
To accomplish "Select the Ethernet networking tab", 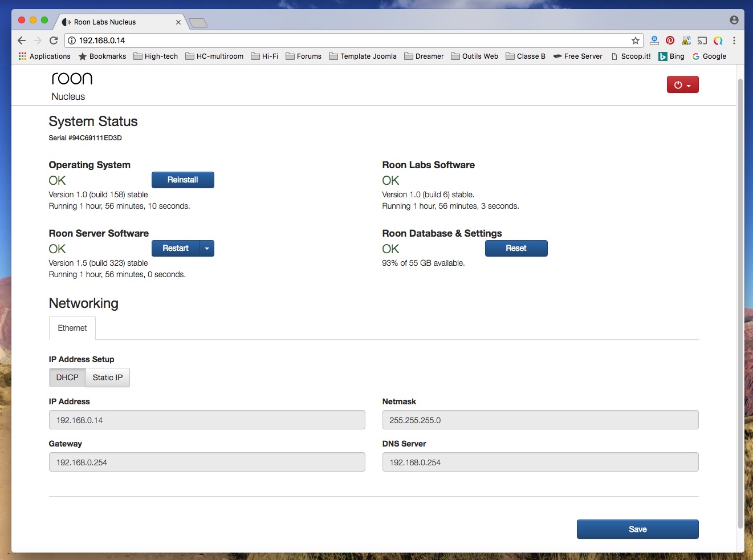I will pos(72,328).
